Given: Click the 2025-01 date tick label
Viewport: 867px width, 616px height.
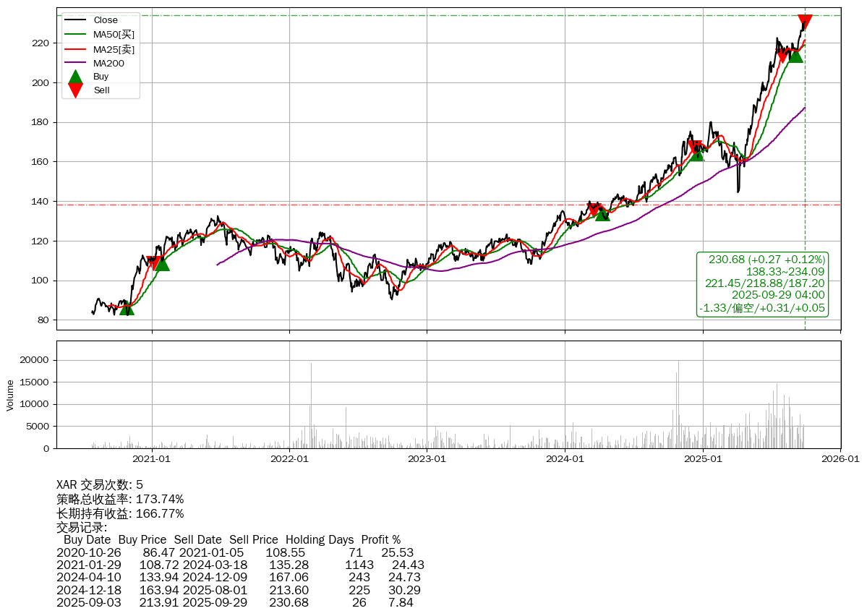Looking at the screenshot, I should (x=703, y=458).
